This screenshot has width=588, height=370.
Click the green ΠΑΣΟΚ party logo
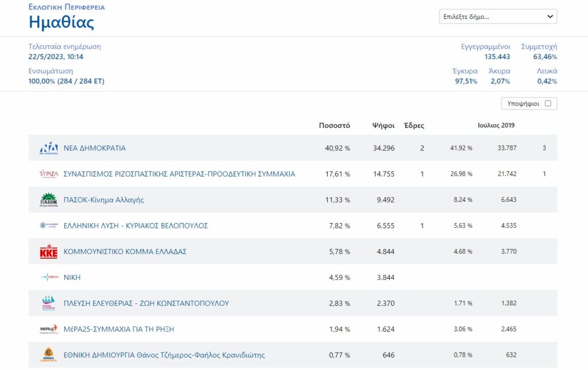point(49,200)
